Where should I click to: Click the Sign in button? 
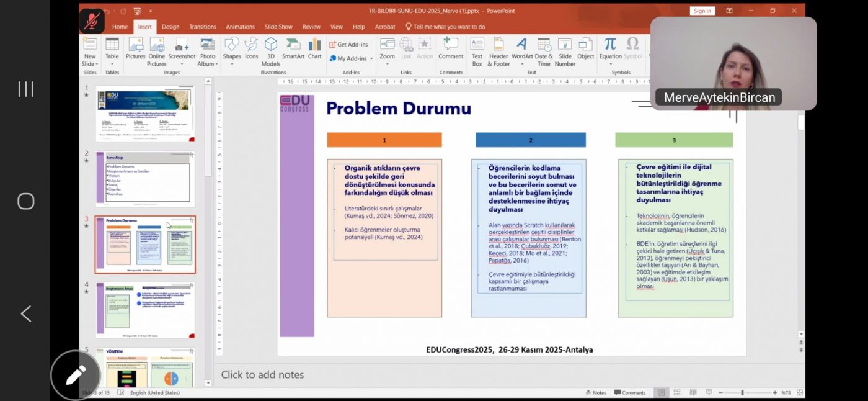[702, 11]
